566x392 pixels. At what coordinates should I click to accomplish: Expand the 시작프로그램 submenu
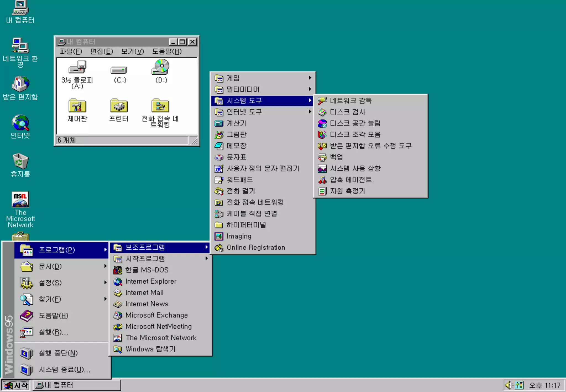click(161, 258)
